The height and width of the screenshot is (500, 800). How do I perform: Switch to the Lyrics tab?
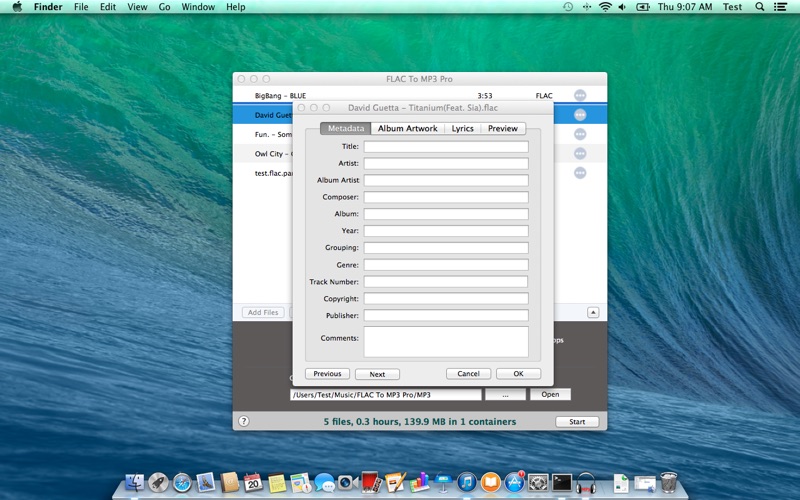pyautogui.click(x=462, y=128)
